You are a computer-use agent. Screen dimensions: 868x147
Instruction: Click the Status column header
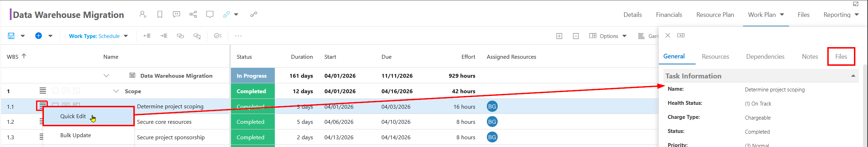(244, 57)
